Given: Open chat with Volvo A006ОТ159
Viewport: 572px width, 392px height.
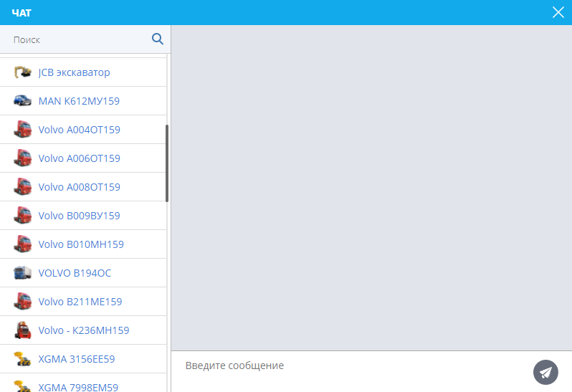Looking at the screenshot, I should pyautogui.click(x=79, y=158).
